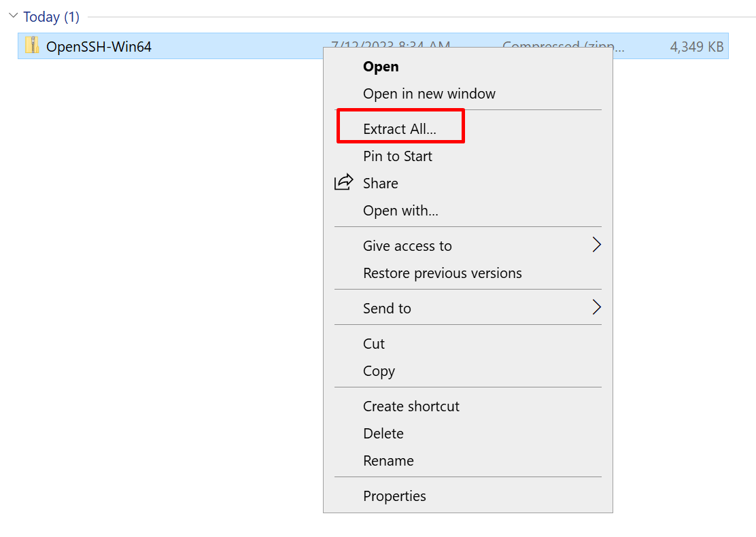Image resolution: width=756 pixels, height=537 pixels.
Task: Expand the Give access to submenu arrow
Action: point(597,245)
